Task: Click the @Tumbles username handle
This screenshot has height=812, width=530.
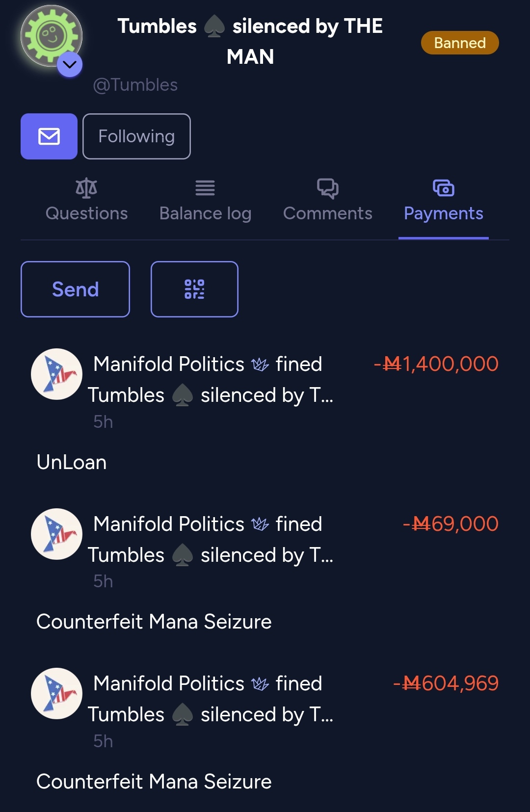Action: (x=135, y=85)
